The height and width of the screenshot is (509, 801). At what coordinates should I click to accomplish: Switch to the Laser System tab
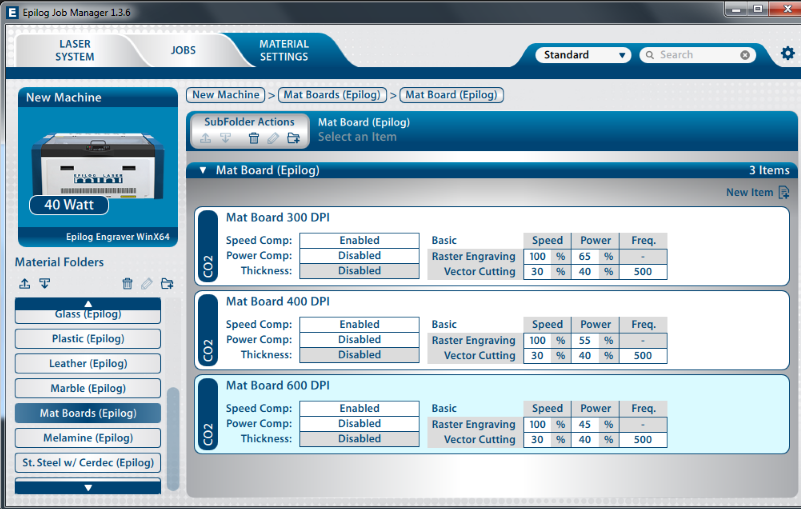75,50
